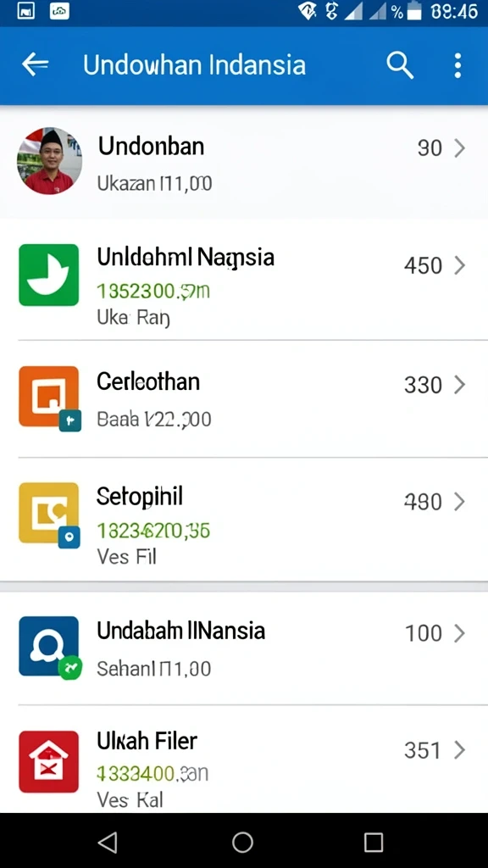This screenshot has width=488, height=868.
Task: Expand chevron next to 450
Action: point(460,265)
